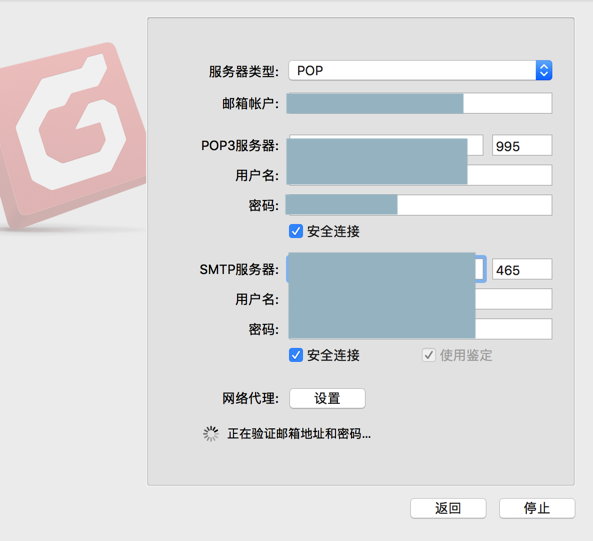Click the SMTP服务器 address field
This screenshot has width=593, height=541.
tap(386, 269)
